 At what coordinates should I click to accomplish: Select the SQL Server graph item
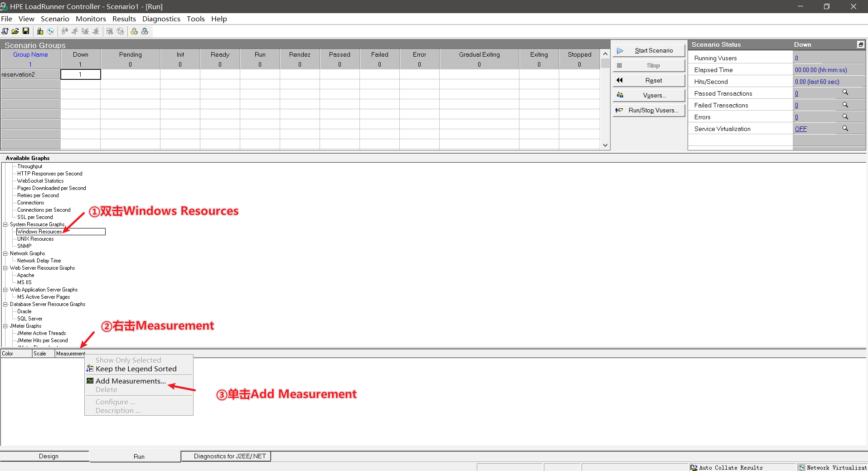(30, 319)
